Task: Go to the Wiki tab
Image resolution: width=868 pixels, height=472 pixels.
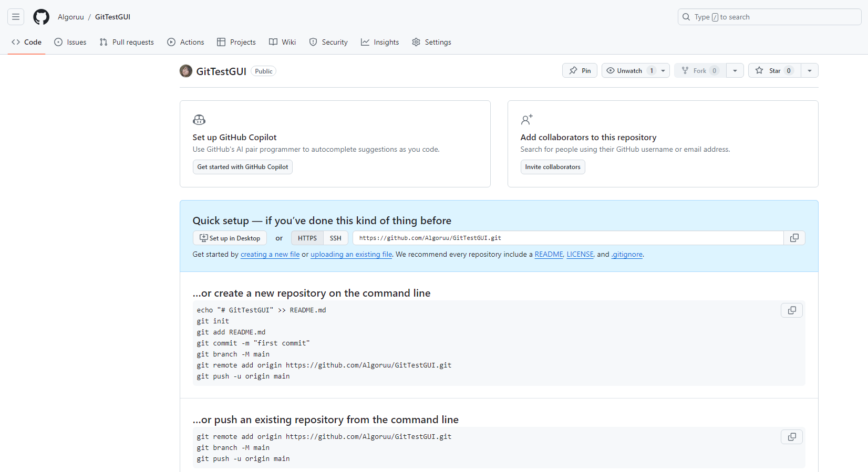Action: [x=283, y=42]
